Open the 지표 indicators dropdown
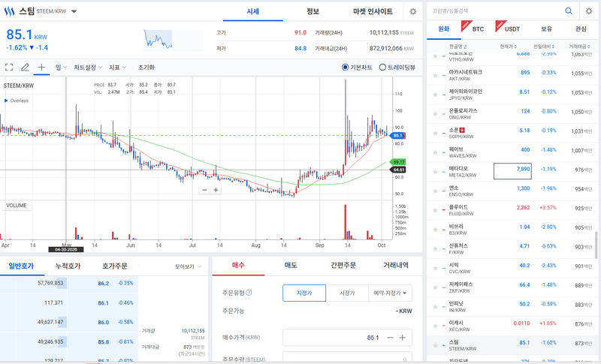This screenshot has width=601, height=364. point(118,68)
